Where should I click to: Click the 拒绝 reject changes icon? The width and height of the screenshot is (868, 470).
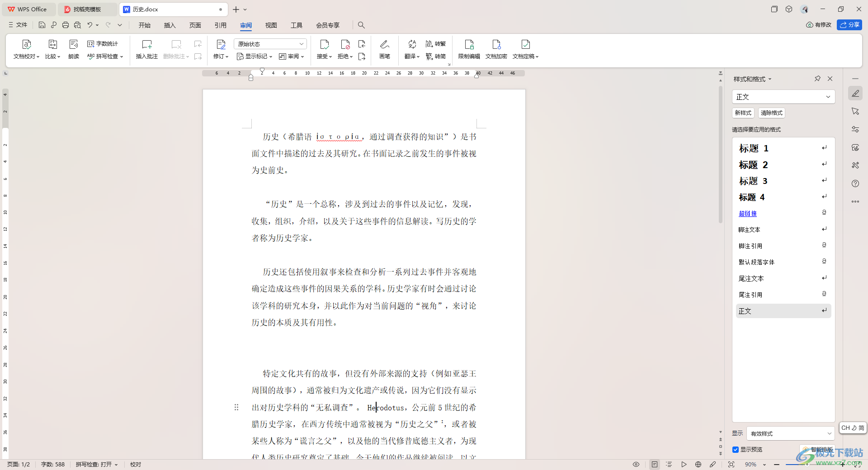pyautogui.click(x=345, y=44)
